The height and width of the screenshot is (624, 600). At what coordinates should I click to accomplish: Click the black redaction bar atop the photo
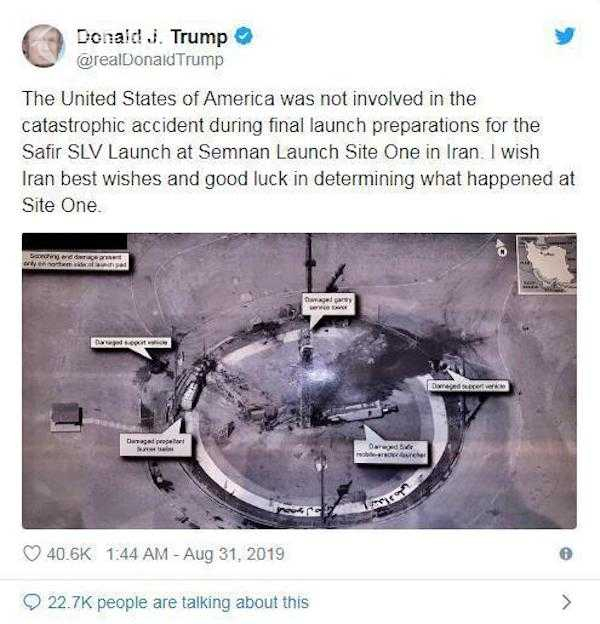click(x=74, y=241)
